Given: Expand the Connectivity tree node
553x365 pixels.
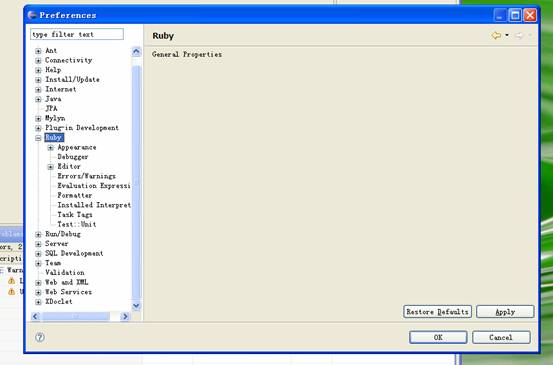Looking at the screenshot, I should (38, 61).
